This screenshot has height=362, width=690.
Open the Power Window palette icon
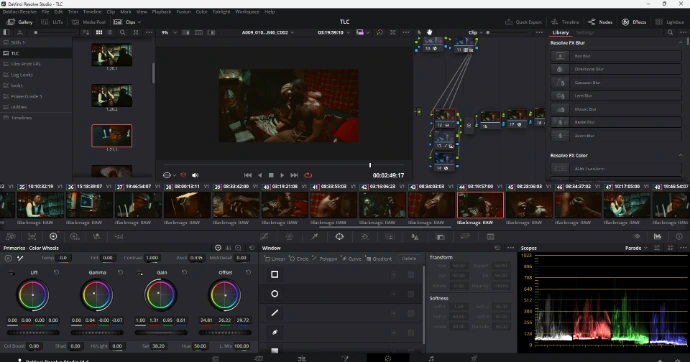[339, 237]
